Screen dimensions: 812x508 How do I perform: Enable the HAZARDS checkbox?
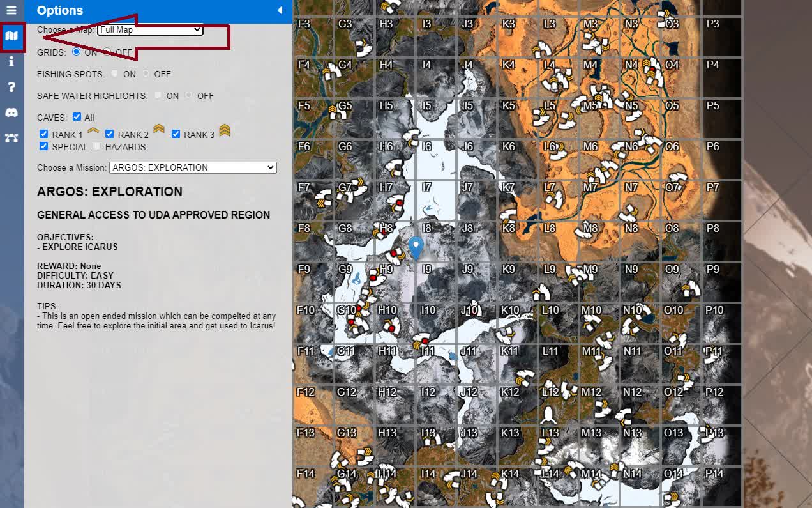click(x=96, y=146)
